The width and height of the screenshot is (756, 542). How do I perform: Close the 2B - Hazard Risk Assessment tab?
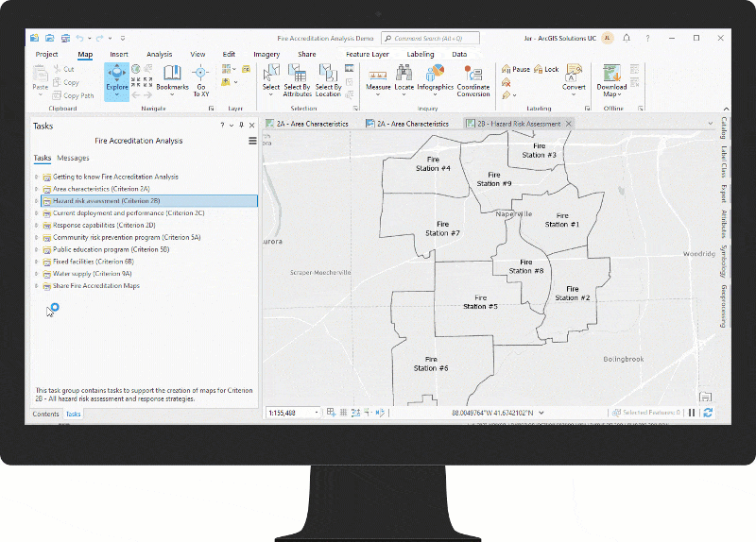pos(569,124)
